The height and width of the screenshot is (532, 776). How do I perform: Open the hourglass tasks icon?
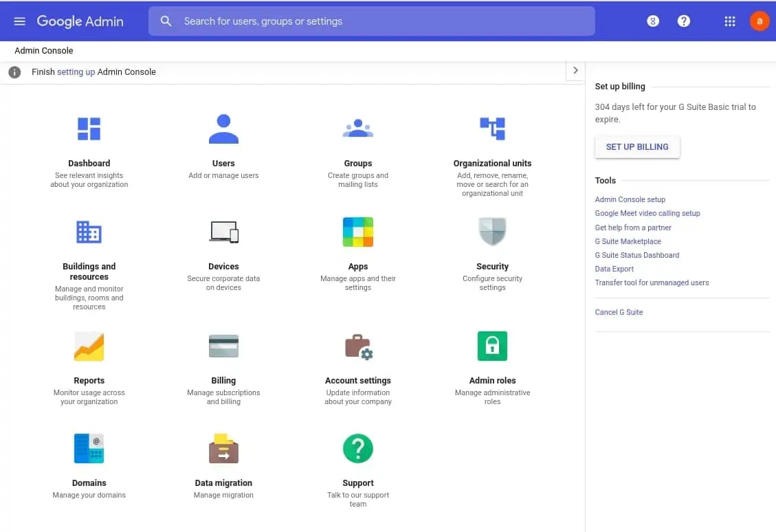[x=653, y=21]
